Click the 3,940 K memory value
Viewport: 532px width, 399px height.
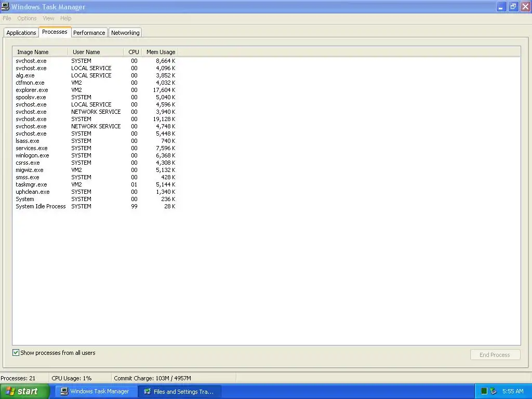click(x=166, y=112)
